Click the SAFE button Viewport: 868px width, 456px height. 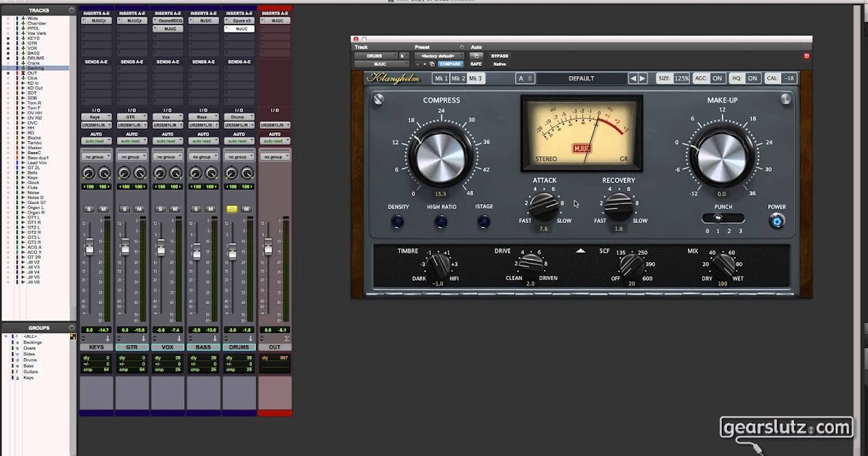point(476,64)
